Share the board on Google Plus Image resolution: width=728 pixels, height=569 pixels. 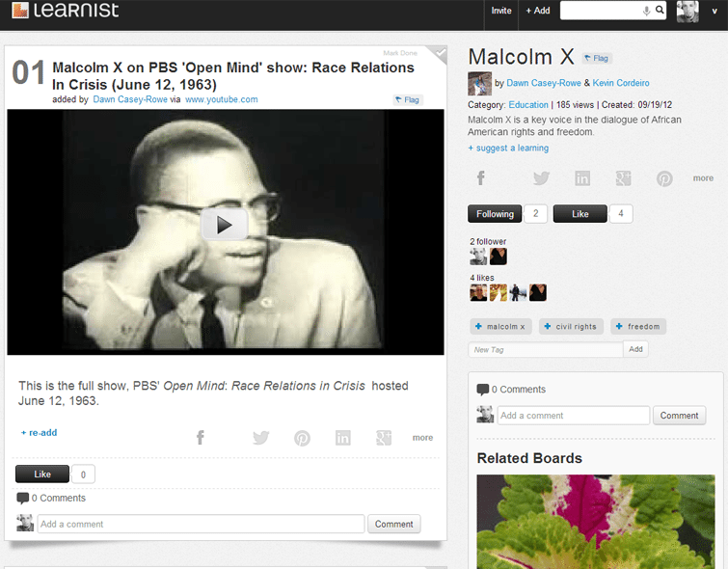(623, 177)
